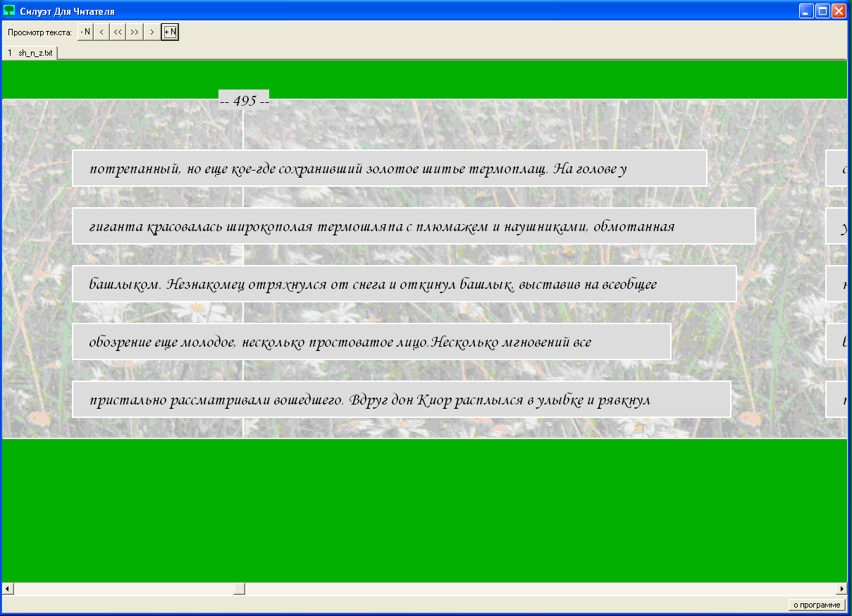Click the horizontal scrollbar right arrow
This screenshot has width=852, height=616.
(841, 589)
